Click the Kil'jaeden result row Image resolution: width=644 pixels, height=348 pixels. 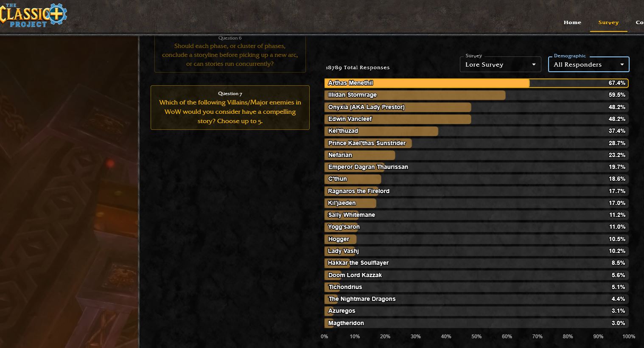click(x=476, y=203)
